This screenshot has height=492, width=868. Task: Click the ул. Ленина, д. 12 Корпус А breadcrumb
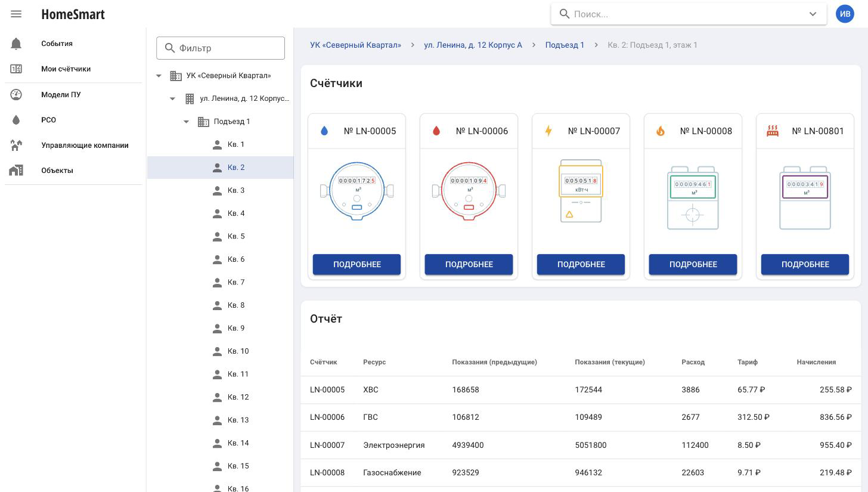pyautogui.click(x=473, y=45)
